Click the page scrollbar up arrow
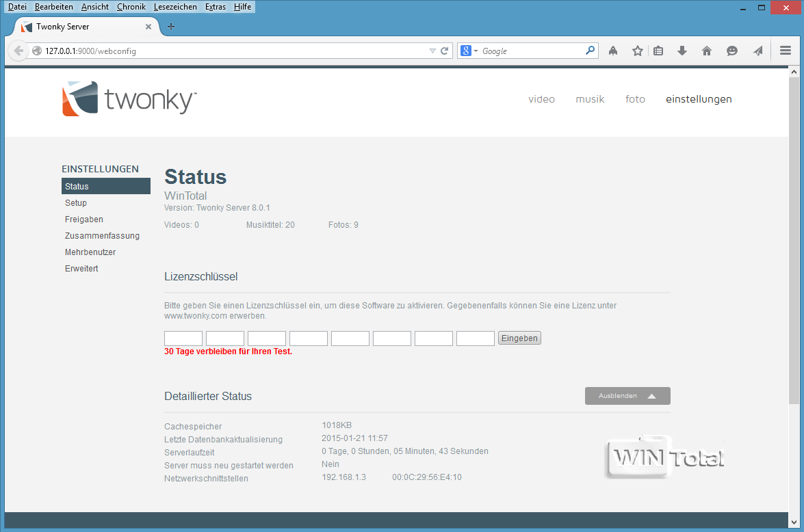This screenshot has height=532, width=804. (794, 72)
